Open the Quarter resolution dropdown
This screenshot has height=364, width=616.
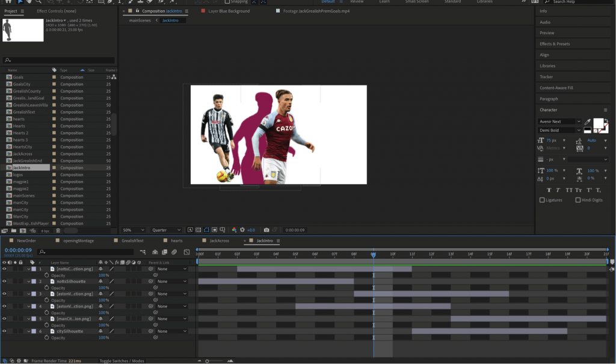click(x=166, y=229)
